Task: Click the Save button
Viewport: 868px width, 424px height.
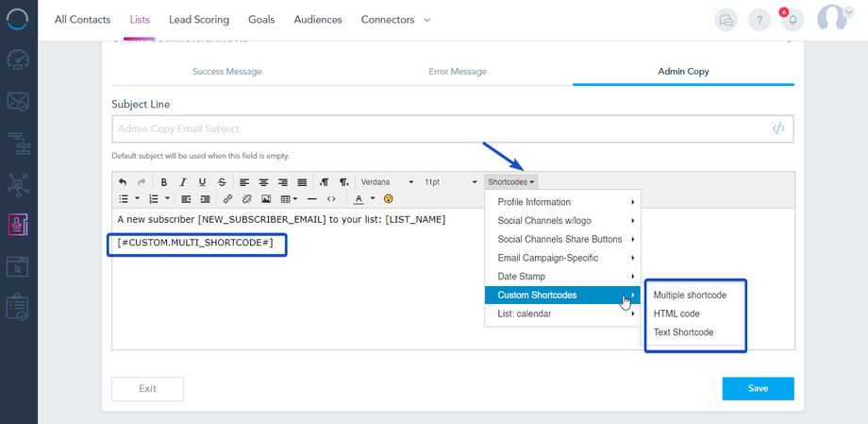Action: 758,388
